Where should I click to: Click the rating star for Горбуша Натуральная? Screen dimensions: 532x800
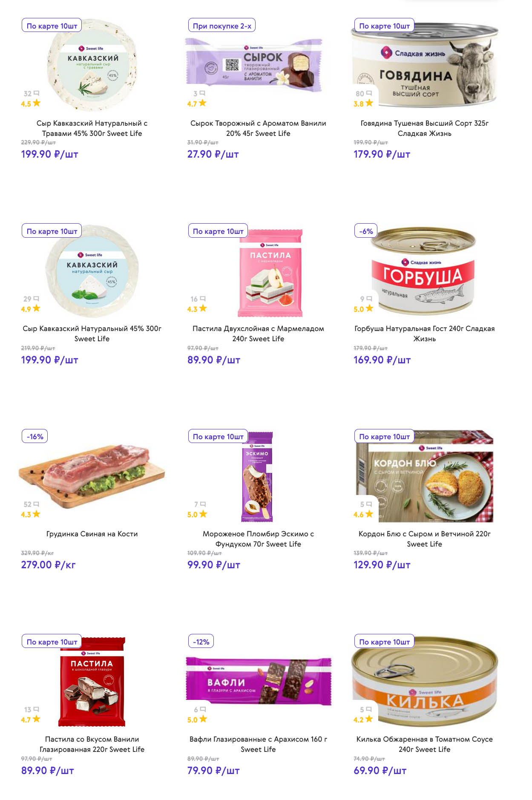pos(369,308)
